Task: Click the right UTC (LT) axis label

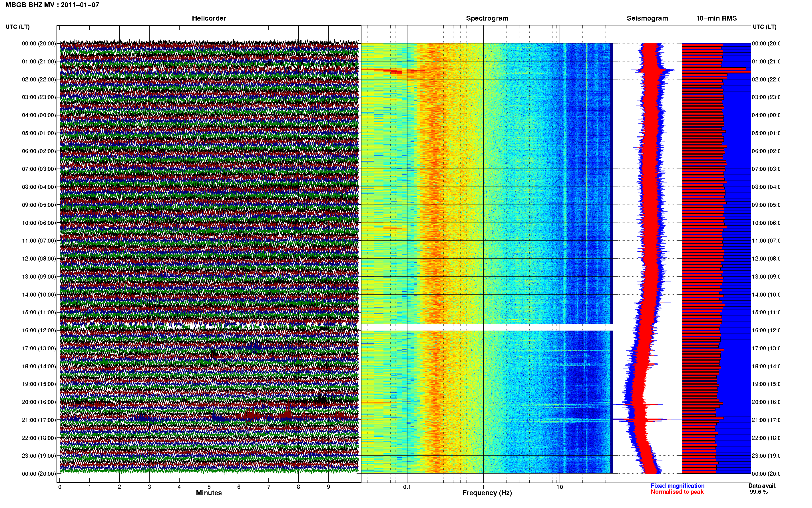Action: pyautogui.click(x=764, y=27)
